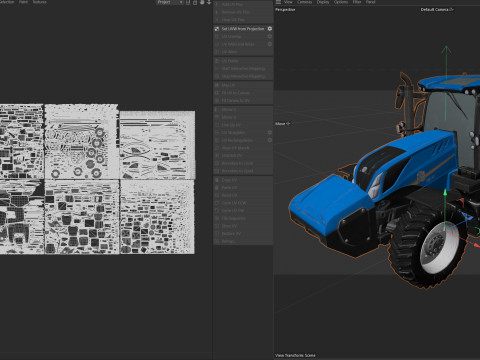Open the UV Unwrap options gear
This screenshot has height=360, width=480.
(270, 36)
